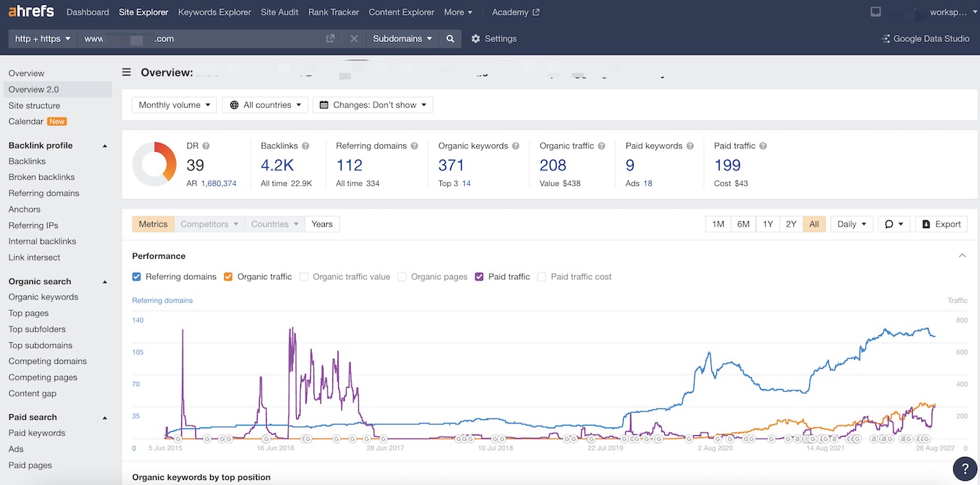Open the Daily interval dropdown
Image resolution: width=980 pixels, height=485 pixels.
coord(851,224)
